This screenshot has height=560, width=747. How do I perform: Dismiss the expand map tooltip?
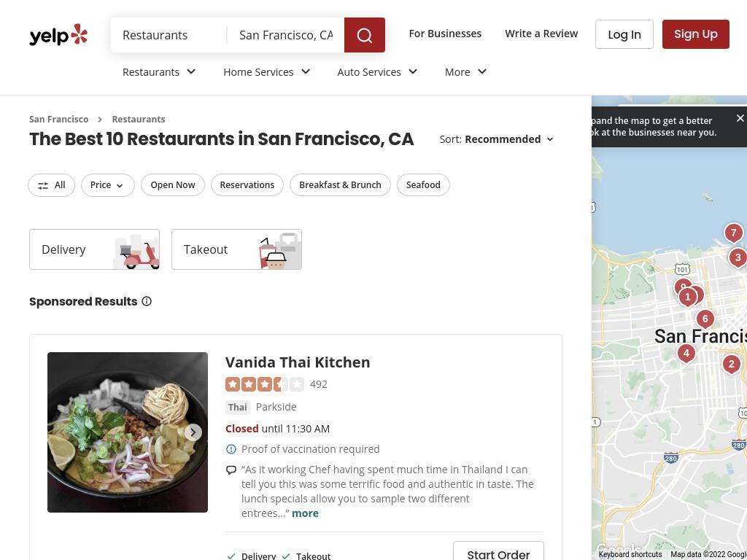click(x=740, y=118)
